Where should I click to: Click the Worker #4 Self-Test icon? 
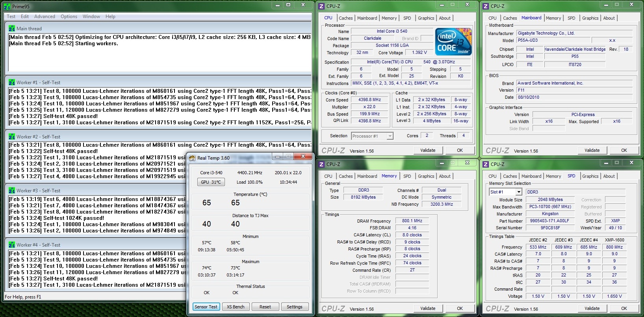(x=12, y=245)
